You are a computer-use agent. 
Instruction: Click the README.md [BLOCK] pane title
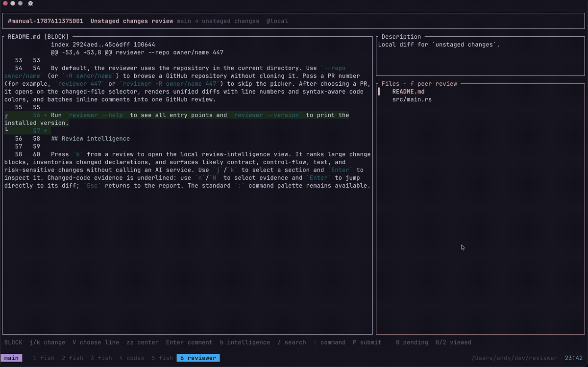pos(38,37)
